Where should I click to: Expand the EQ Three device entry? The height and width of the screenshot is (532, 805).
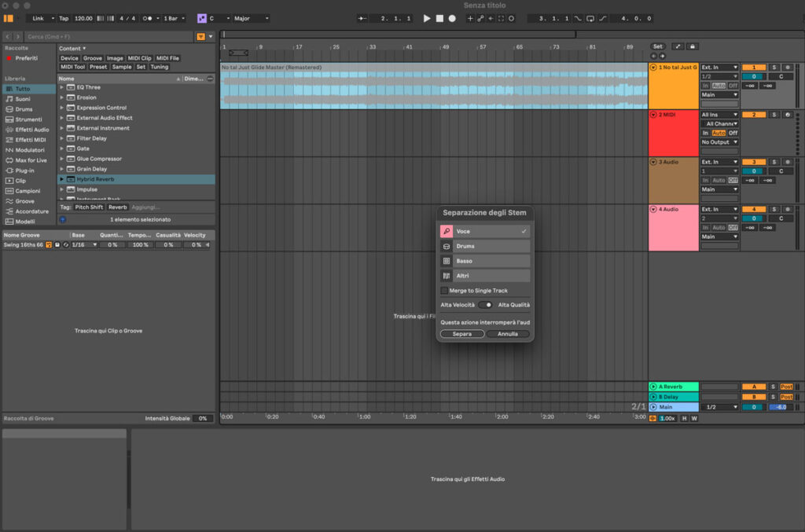(x=61, y=88)
